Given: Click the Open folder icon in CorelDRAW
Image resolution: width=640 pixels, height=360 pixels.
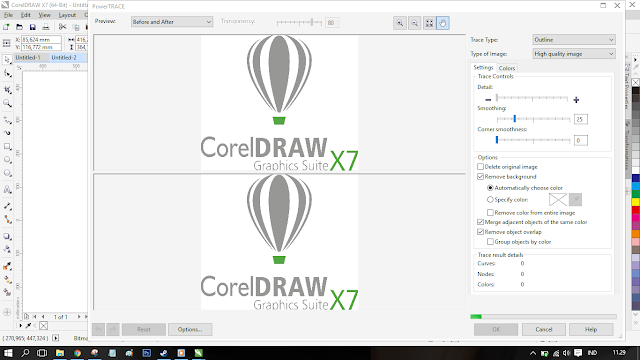Looking at the screenshot, I should tap(19, 27).
